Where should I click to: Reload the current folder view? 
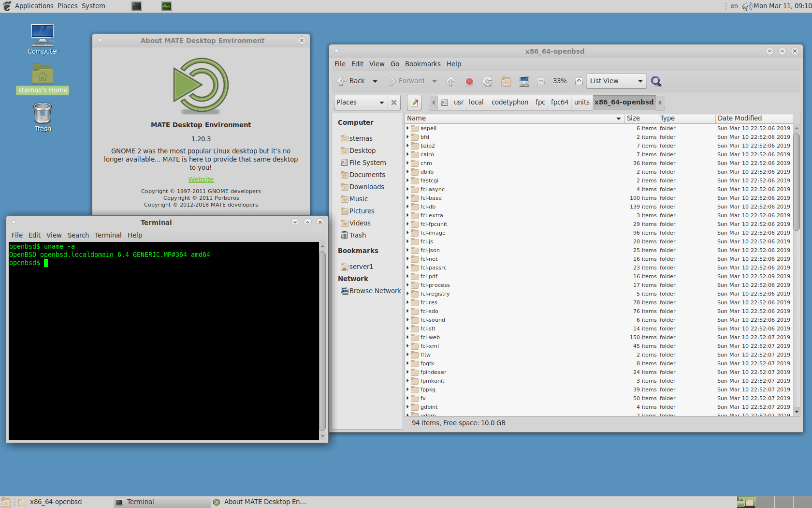click(x=488, y=81)
